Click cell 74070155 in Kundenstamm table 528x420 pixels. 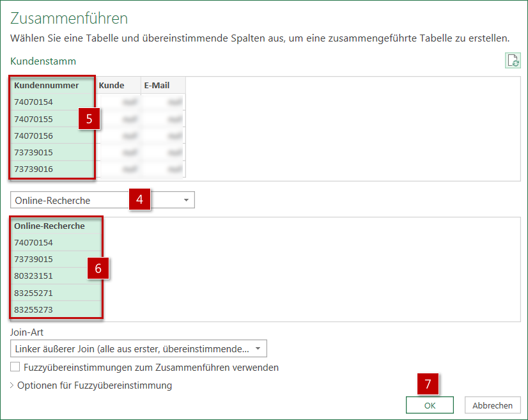click(x=52, y=119)
